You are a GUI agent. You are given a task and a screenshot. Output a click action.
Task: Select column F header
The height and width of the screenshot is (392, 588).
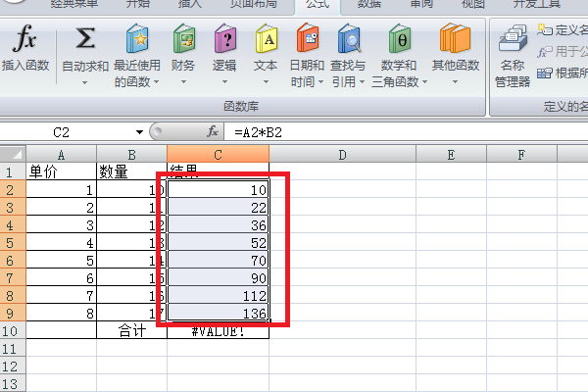tap(521, 155)
